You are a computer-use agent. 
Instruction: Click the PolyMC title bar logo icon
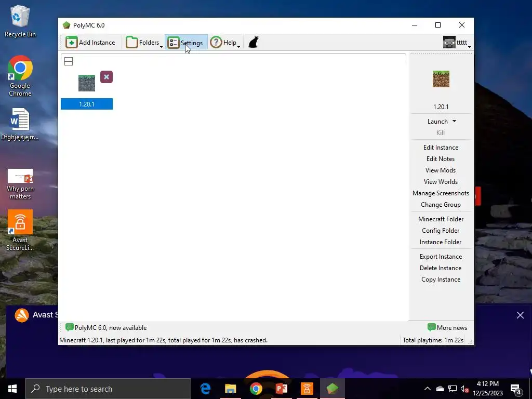click(x=66, y=25)
